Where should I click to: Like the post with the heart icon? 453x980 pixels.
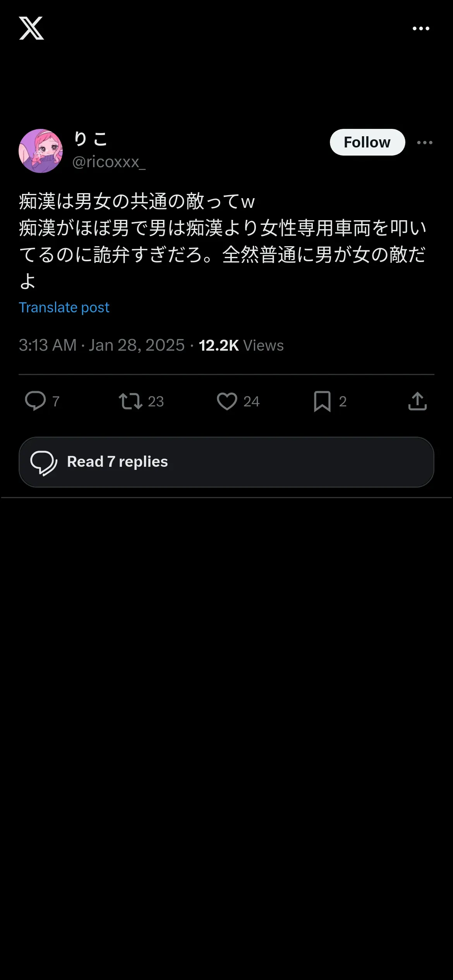click(227, 401)
